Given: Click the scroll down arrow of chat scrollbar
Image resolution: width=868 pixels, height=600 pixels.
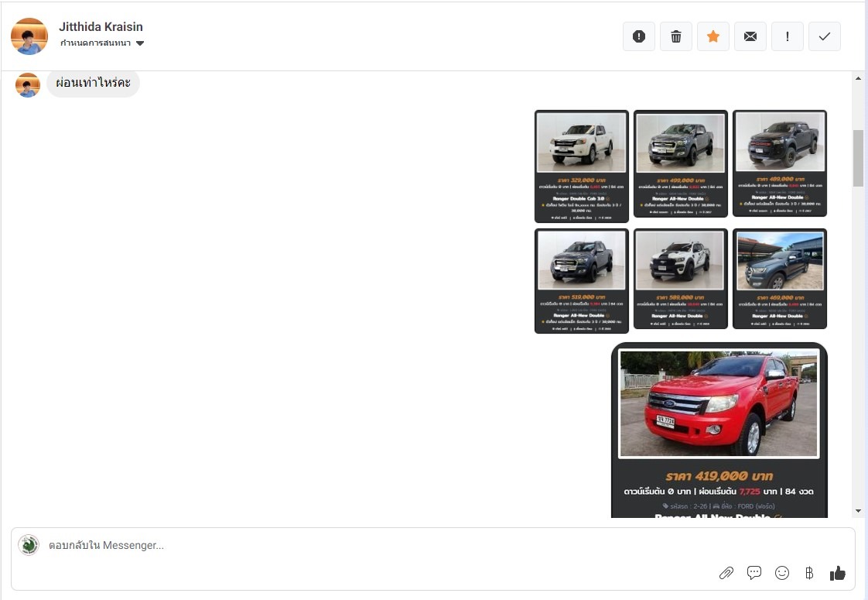Looking at the screenshot, I should [x=858, y=511].
